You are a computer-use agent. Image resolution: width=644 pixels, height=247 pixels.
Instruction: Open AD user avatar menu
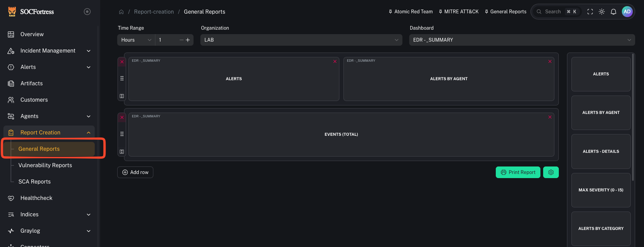coord(627,12)
